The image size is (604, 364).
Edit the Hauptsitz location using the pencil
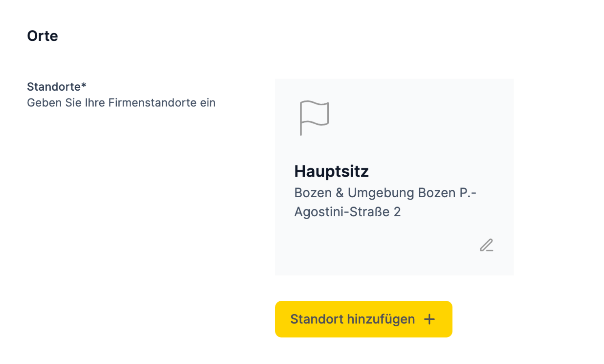(x=486, y=245)
